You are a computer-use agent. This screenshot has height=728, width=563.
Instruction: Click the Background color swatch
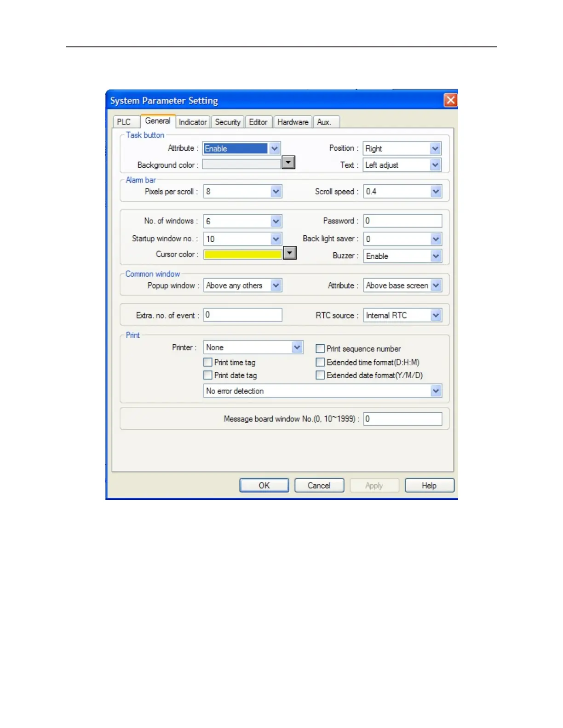241,164
